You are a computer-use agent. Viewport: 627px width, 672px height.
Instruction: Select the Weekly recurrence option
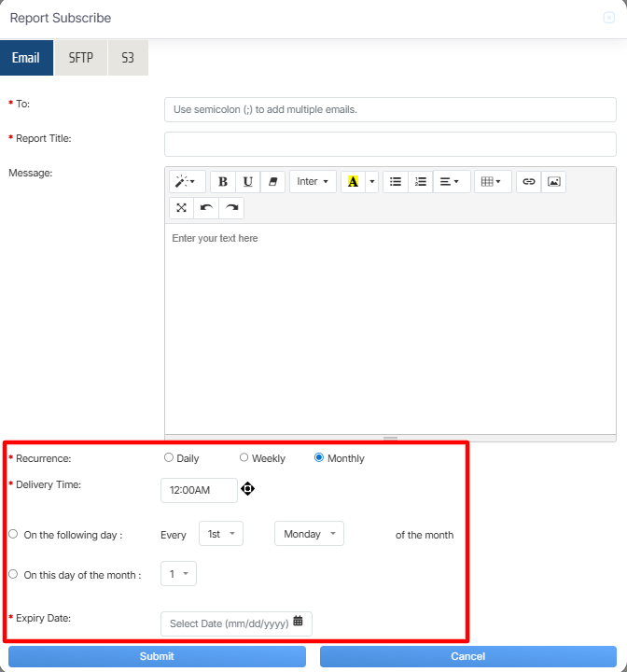click(244, 458)
